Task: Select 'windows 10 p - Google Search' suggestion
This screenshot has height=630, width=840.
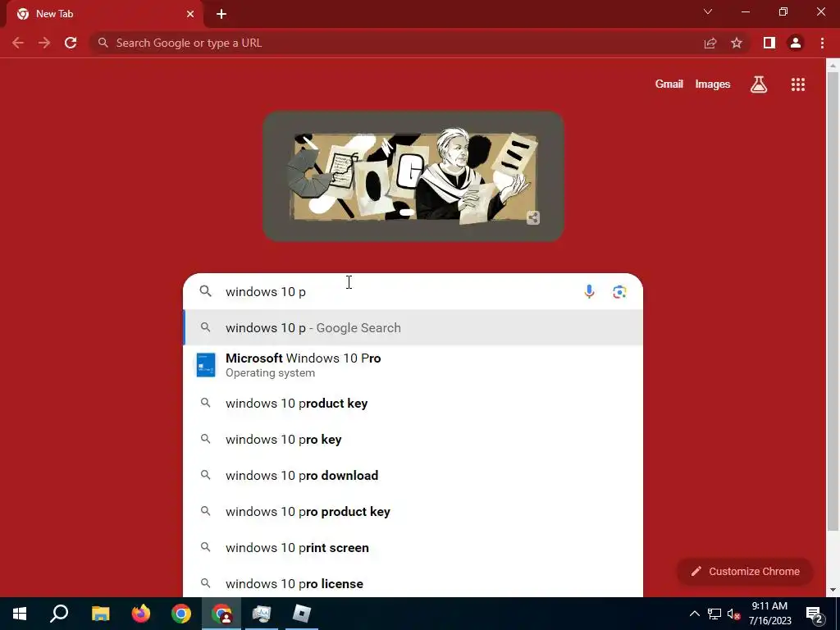Action: 413,328
